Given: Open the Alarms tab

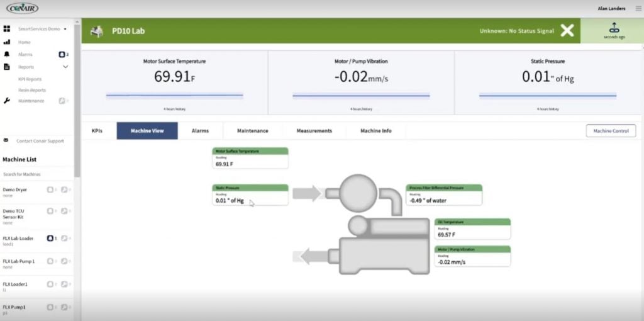Looking at the screenshot, I should point(200,131).
